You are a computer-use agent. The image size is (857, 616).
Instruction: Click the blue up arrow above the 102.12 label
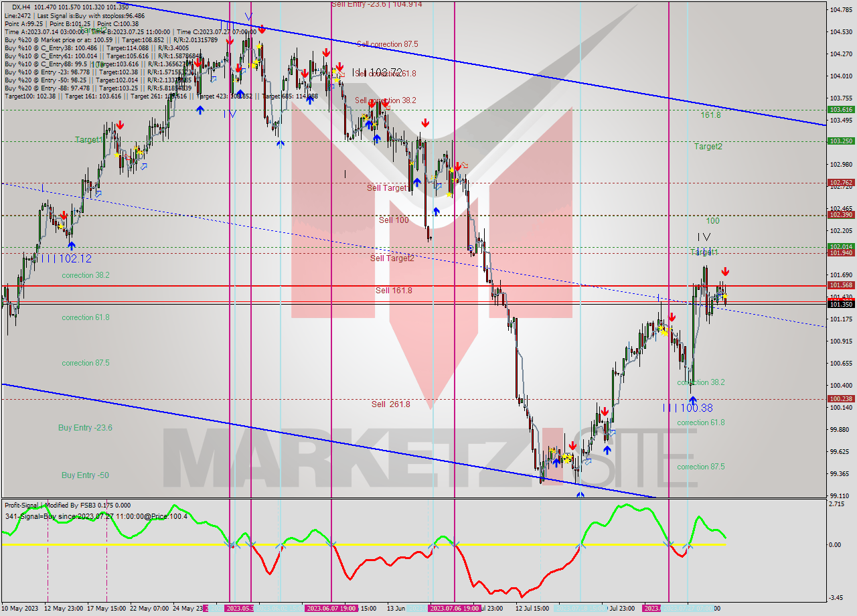[71, 246]
